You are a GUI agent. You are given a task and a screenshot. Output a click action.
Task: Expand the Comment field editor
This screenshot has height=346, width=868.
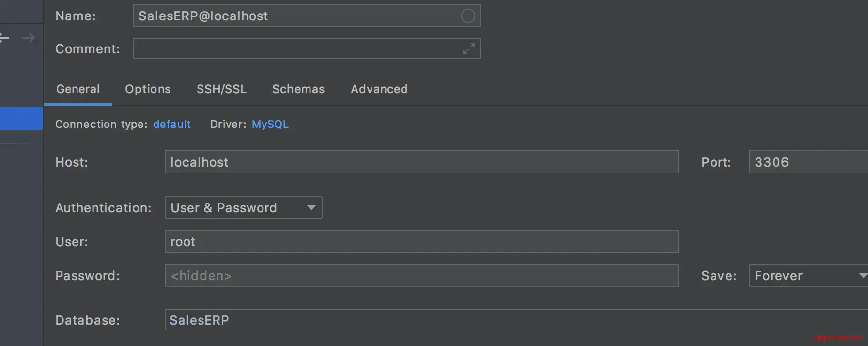coord(468,49)
